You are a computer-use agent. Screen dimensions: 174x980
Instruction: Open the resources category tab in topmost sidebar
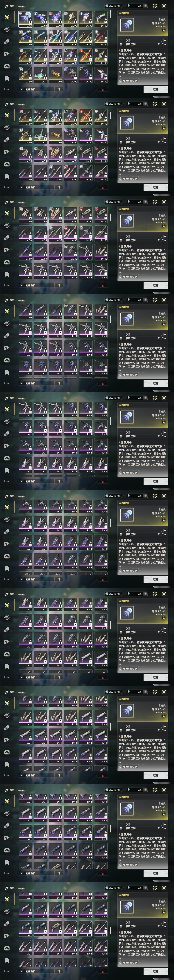[x=7, y=54]
